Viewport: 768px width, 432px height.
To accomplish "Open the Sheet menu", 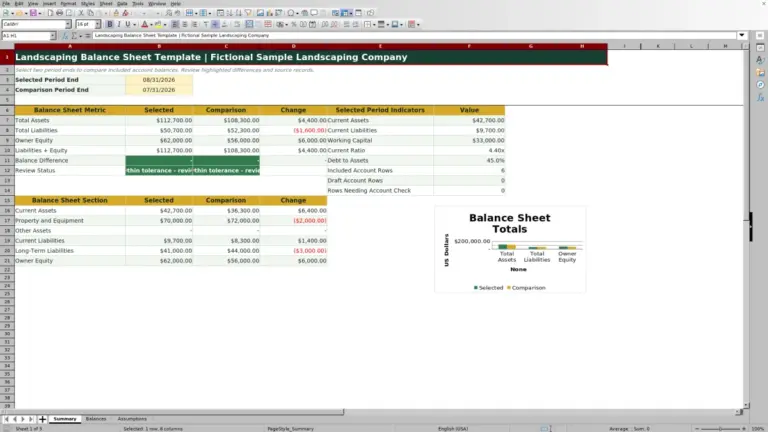I will pos(106,3).
